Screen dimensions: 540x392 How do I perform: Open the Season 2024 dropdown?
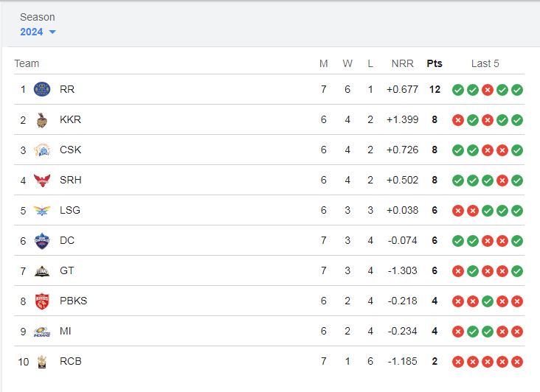(x=38, y=32)
